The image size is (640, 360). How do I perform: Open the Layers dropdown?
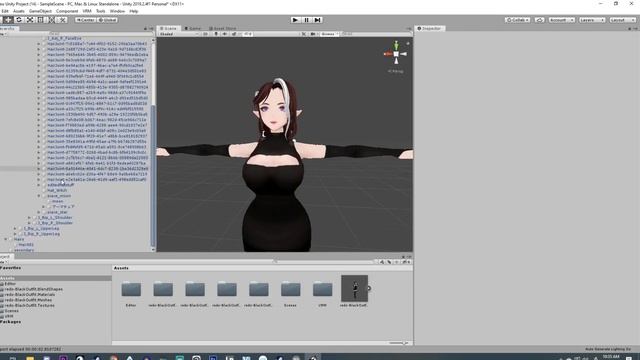click(x=592, y=20)
